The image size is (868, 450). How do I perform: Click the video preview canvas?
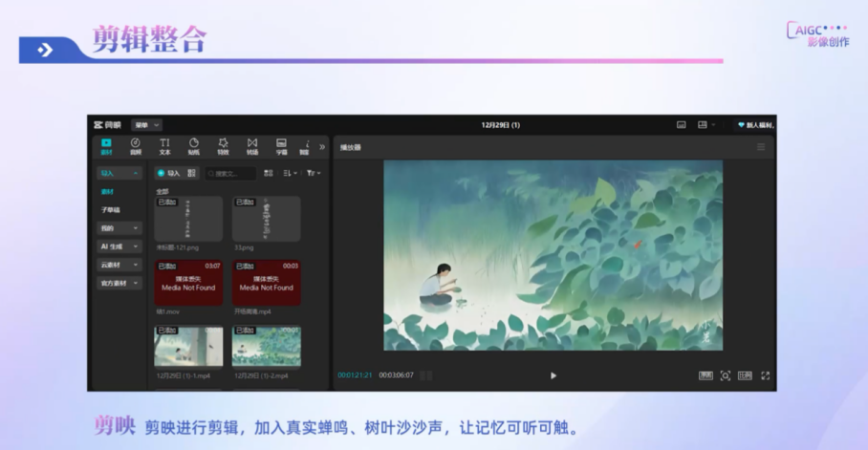pyautogui.click(x=553, y=255)
